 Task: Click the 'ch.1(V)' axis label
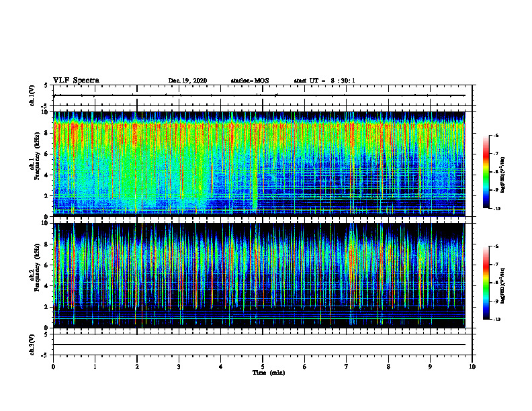32,95
